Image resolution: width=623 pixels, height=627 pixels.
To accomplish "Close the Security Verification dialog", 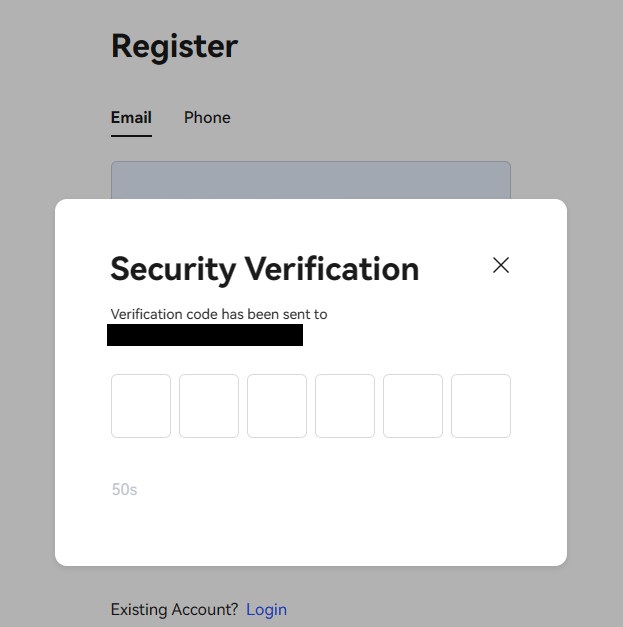I will (501, 265).
